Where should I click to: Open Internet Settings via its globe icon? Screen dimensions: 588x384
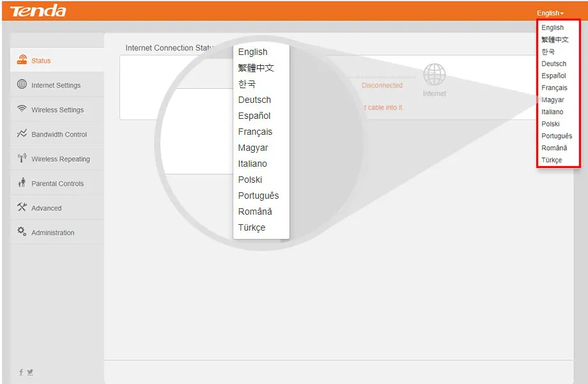click(21, 85)
